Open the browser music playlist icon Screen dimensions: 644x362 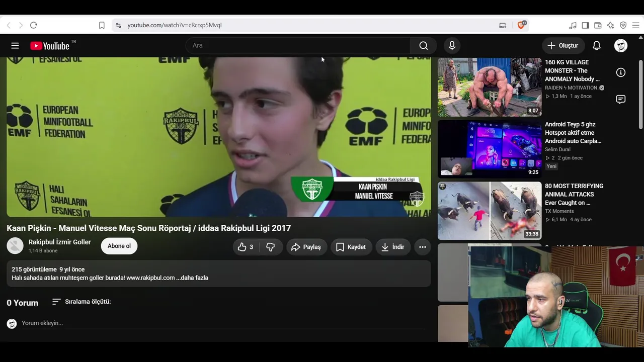tap(573, 25)
